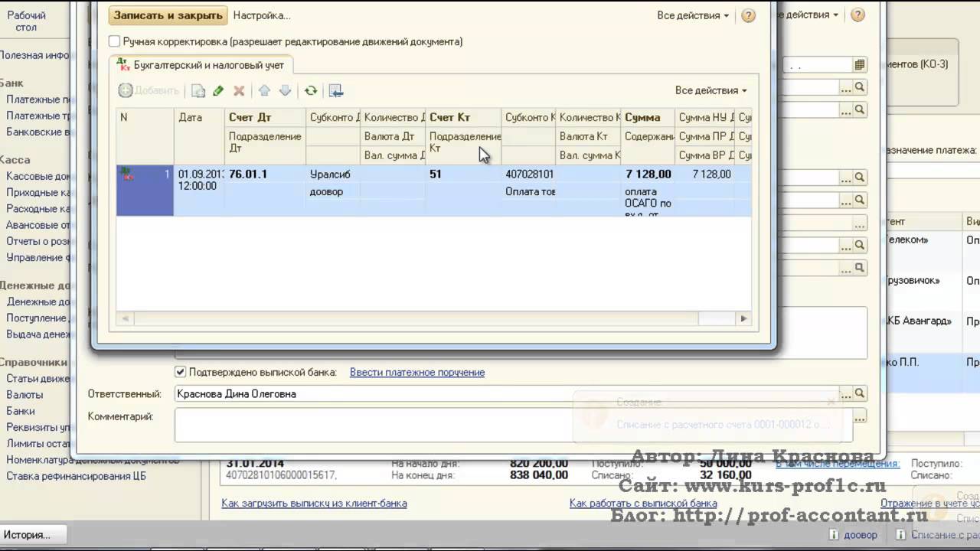The height and width of the screenshot is (551, 980).
Task: Follow Ввести платежное поручение link
Action: (x=417, y=372)
